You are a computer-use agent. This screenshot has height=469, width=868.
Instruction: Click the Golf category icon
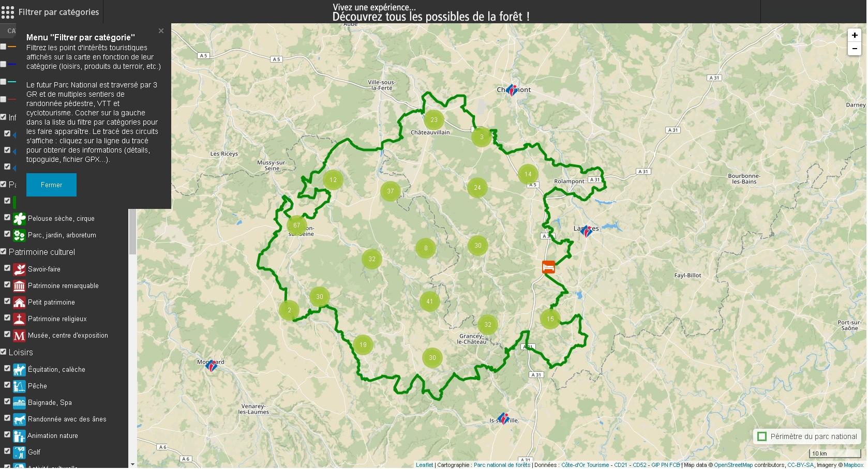coord(19,452)
